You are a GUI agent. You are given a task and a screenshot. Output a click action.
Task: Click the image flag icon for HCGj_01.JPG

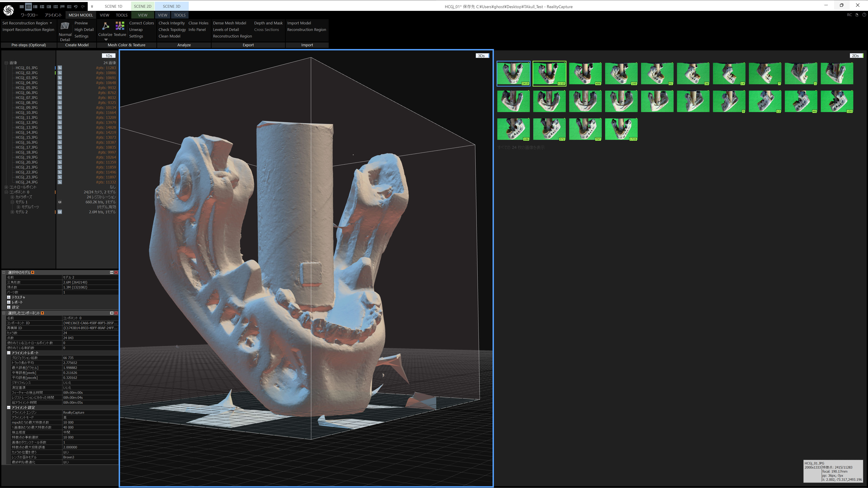[60, 68]
